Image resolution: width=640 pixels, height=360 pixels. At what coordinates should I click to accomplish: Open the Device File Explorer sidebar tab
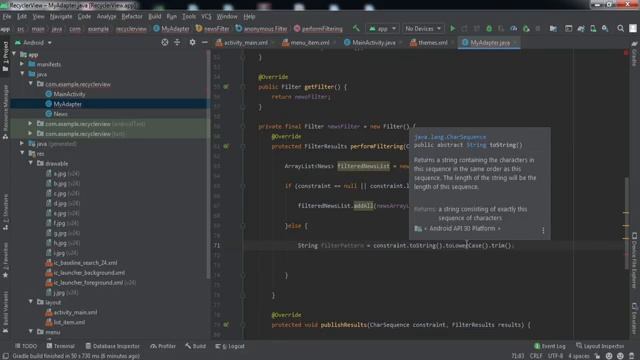635,261
